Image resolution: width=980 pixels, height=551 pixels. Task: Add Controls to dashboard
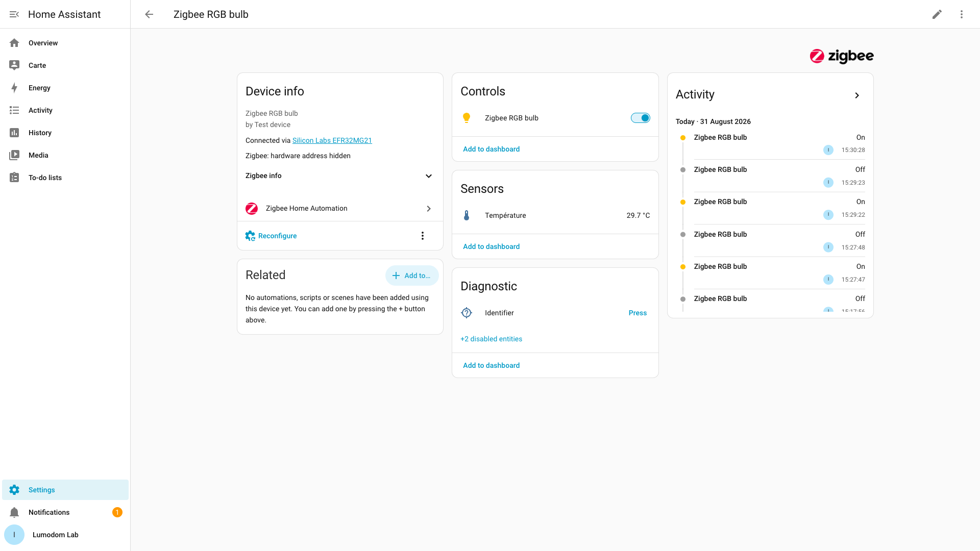coord(491,149)
